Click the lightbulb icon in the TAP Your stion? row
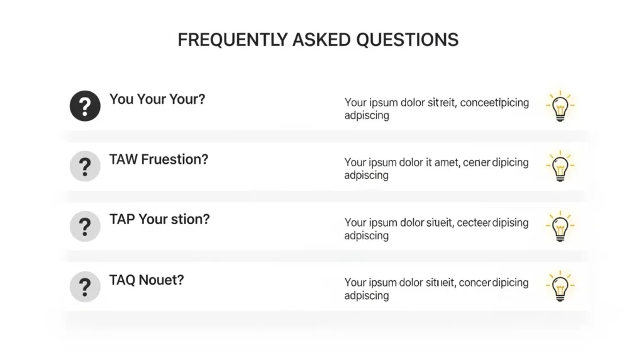Viewport: 644px width, 352px height. [x=559, y=227]
